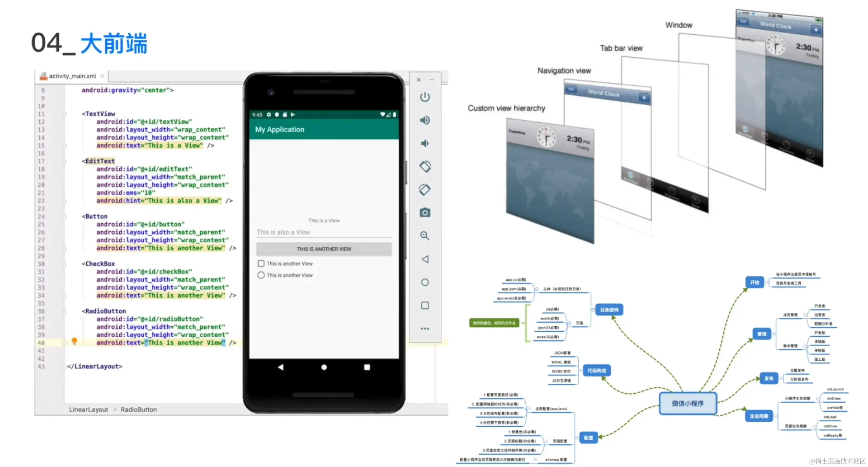Tap the THIS IS ANOTHER VIEW button

tap(324, 249)
